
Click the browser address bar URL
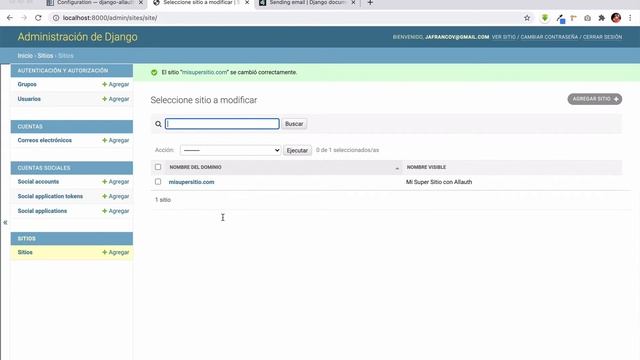click(x=110, y=18)
